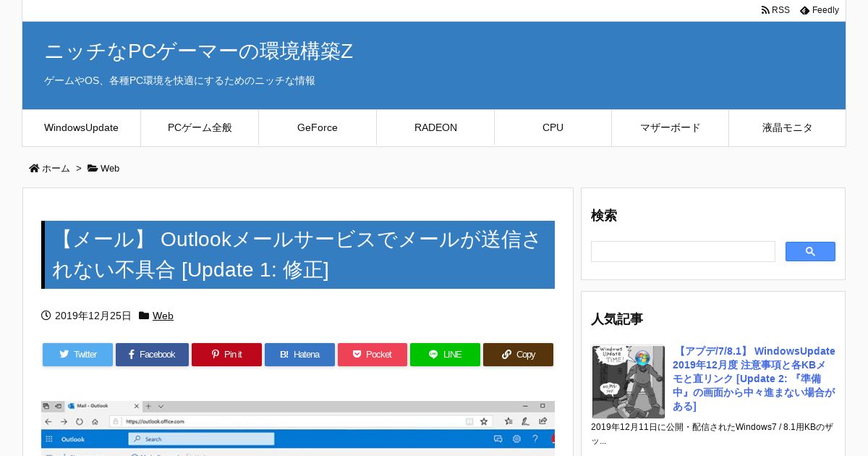
Task: Open the PCゲーム全般 menu item
Action: point(200,128)
